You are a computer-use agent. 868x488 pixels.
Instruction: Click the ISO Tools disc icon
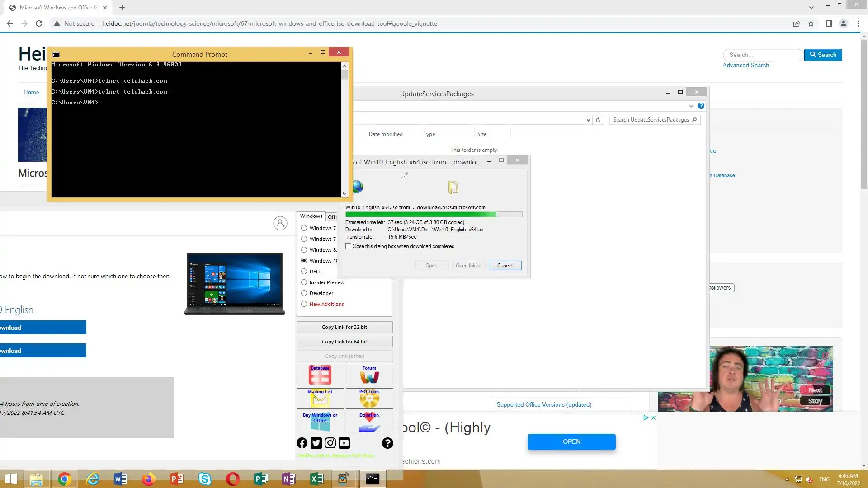[369, 399]
